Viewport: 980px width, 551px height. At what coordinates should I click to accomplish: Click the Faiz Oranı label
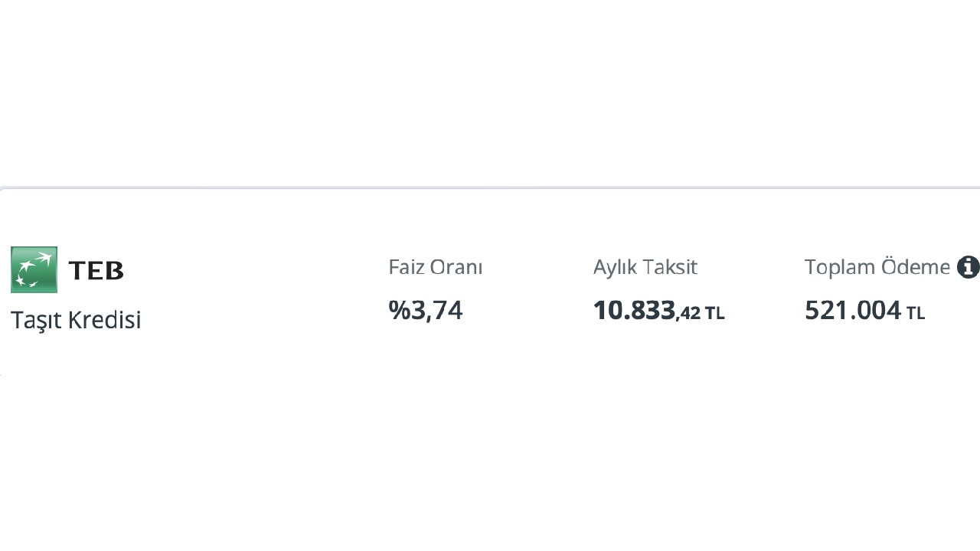click(x=436, y=267)
